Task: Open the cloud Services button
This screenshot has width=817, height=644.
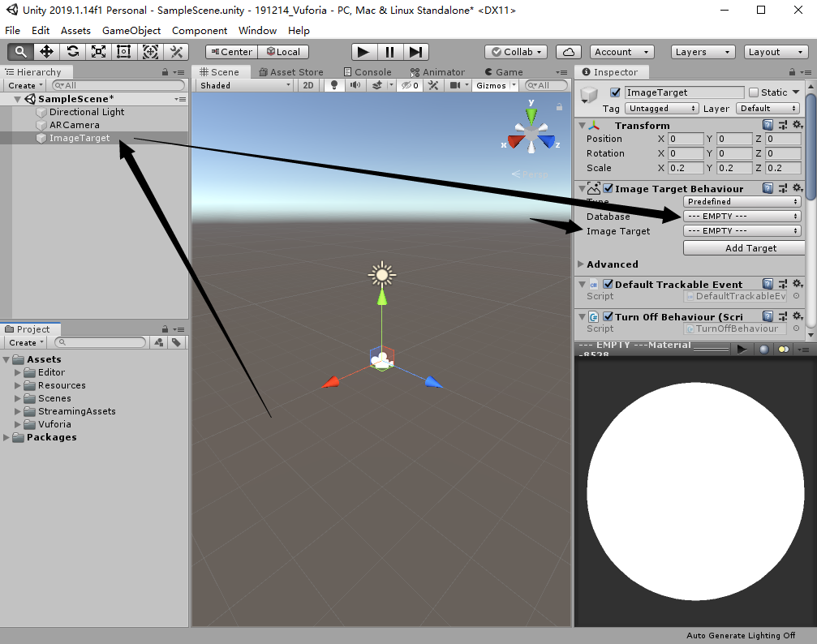Action: [x=569, y=52]
